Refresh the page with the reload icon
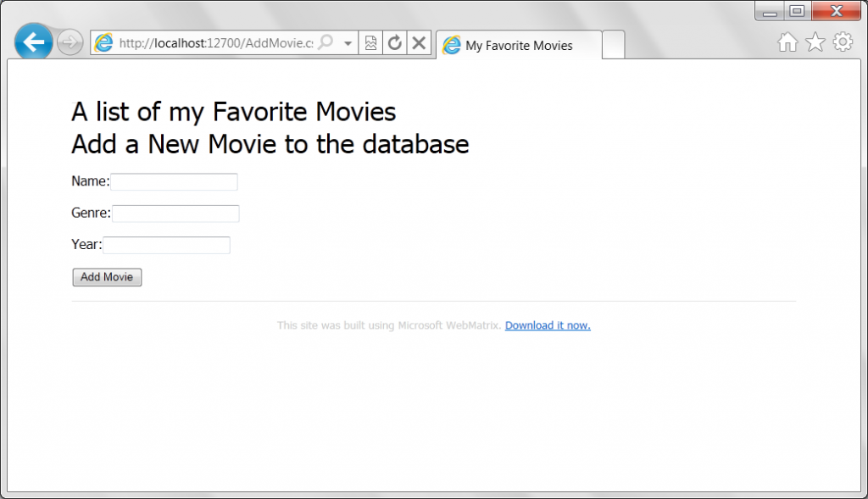The image size is (868, 499). point(394,42)
